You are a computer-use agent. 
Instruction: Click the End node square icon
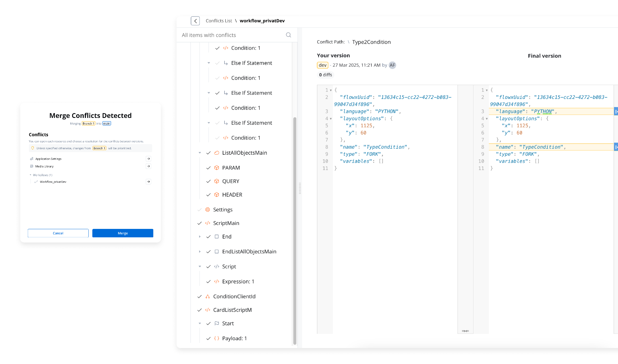click(x=217, y=237)
